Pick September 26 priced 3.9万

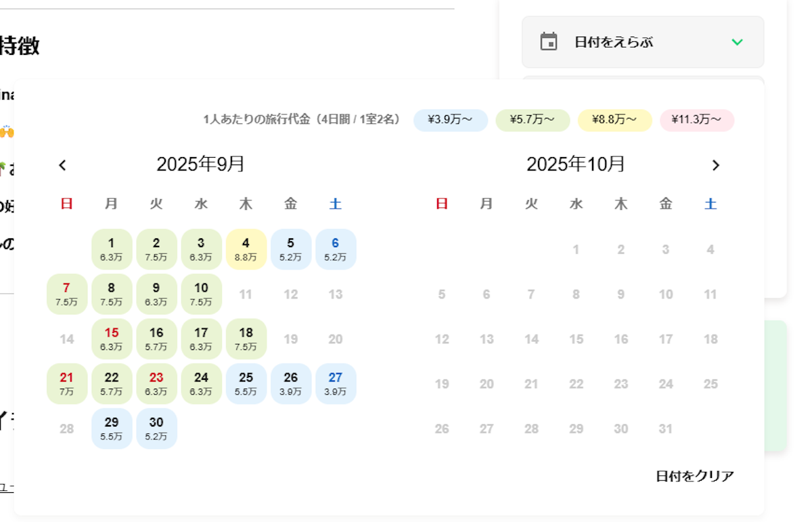291,383
